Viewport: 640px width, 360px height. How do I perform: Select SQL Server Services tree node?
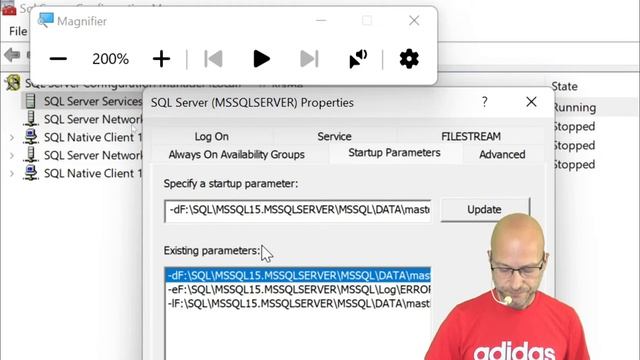pyautogui.click(x=93, y=101)
